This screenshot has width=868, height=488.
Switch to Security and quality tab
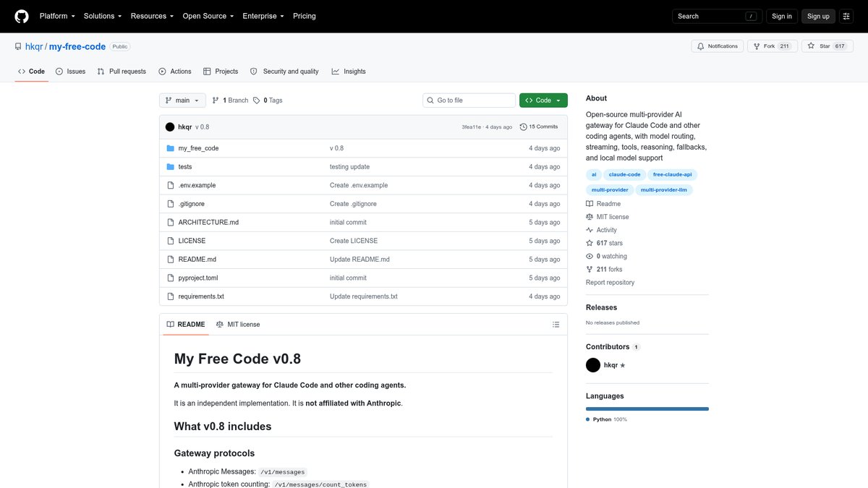[x=284, y=72]
